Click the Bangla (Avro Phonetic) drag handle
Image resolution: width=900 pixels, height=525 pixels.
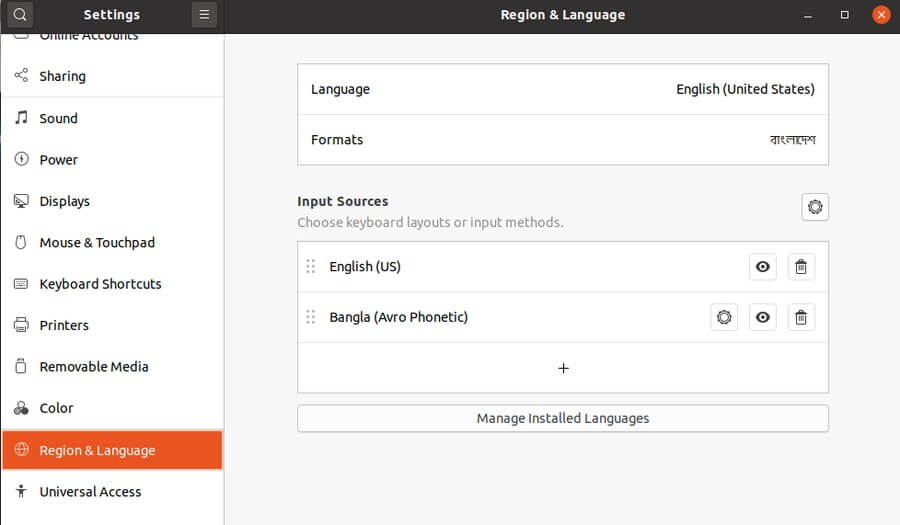(x=311, y=317)
